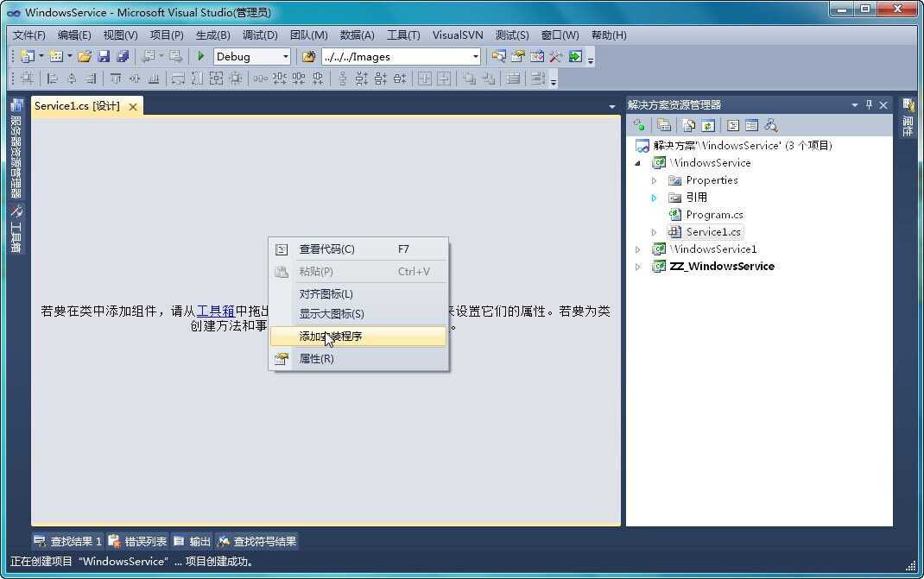Switch to the Service1.cs [设计] tab
Image resolution: width=924 pixels, height=579 pixels.
pos(77,106)
